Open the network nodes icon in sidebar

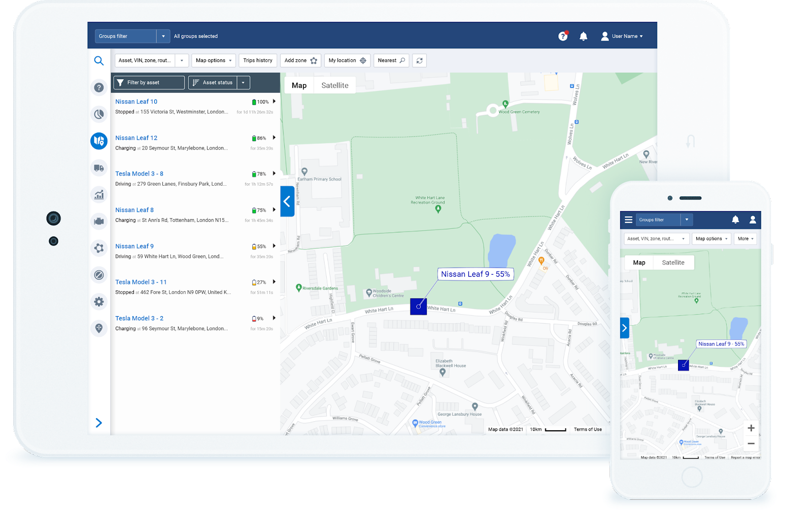tap(99, 248)
